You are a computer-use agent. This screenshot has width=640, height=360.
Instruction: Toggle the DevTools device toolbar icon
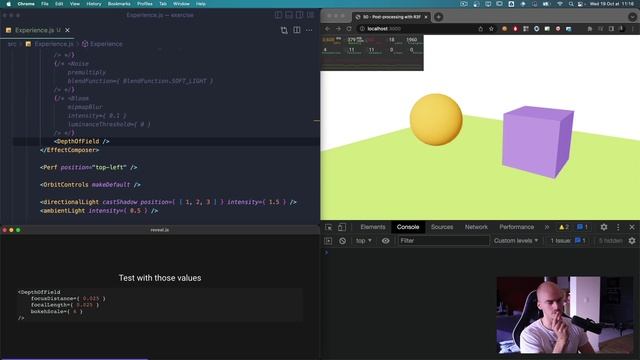342,227
